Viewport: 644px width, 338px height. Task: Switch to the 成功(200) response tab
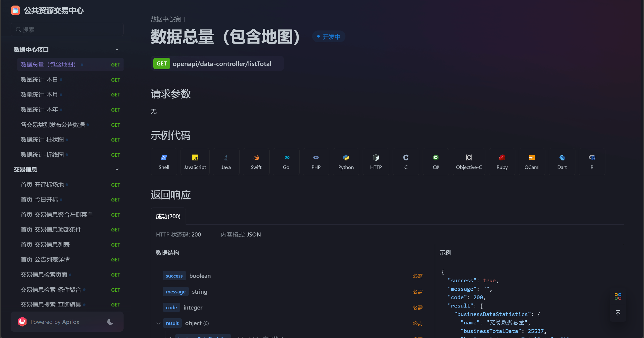168,216
